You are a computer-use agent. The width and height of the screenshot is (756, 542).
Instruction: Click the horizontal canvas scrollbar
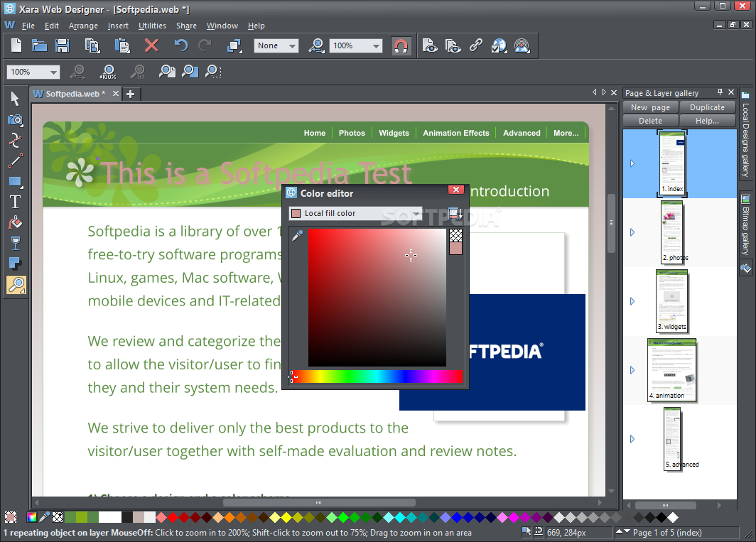click(319, 502)
